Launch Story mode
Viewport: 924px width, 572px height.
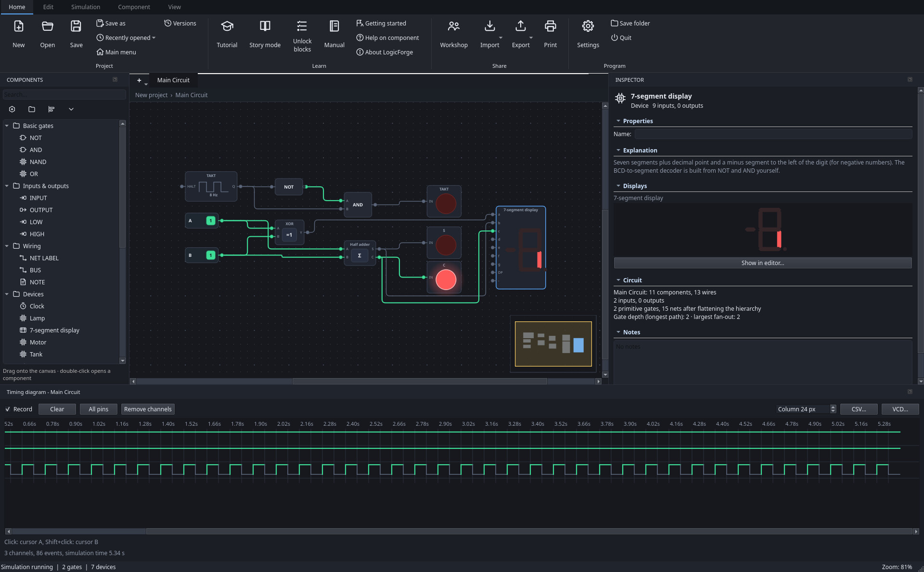pyautogui.click(x=265, y=33)
